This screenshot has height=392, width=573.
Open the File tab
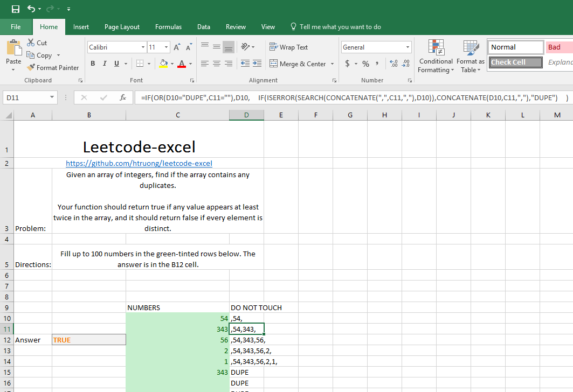pos(16,26)
